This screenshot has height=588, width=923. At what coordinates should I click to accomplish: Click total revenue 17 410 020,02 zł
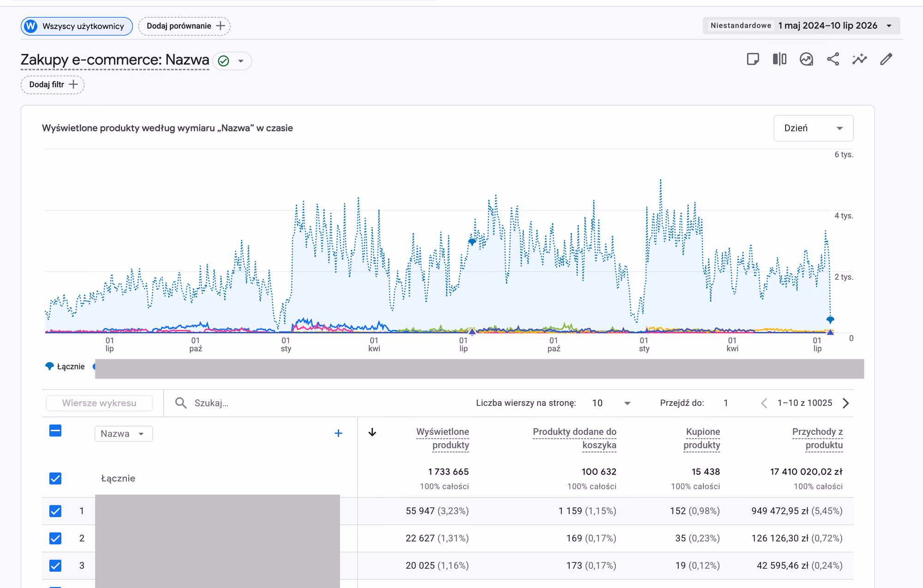coord(806,472)
